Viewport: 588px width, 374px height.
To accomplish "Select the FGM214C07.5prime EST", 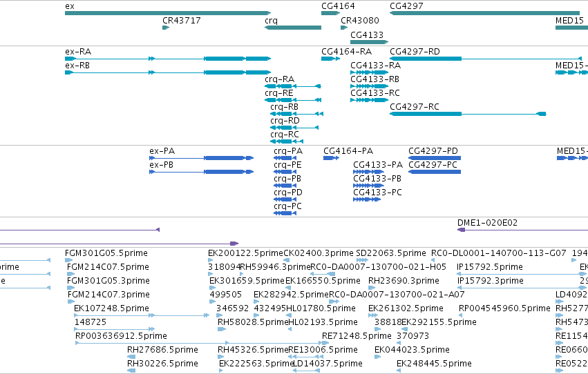I will pos(70,274).
